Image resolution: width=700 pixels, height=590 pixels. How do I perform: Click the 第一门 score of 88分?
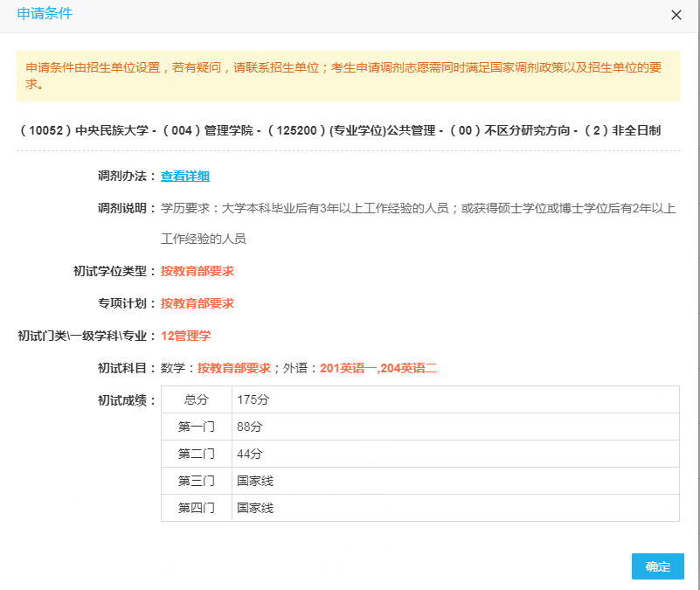[258, 427]
